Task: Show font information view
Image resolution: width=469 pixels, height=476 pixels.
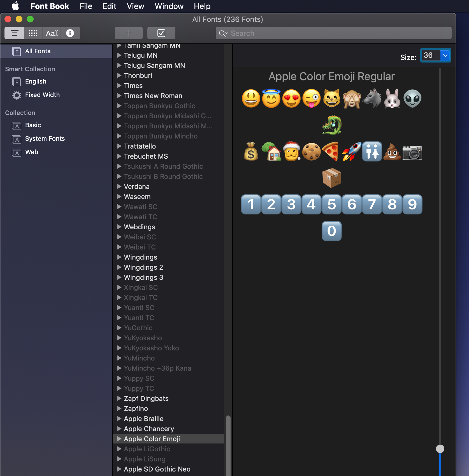Action: point(70,33)
